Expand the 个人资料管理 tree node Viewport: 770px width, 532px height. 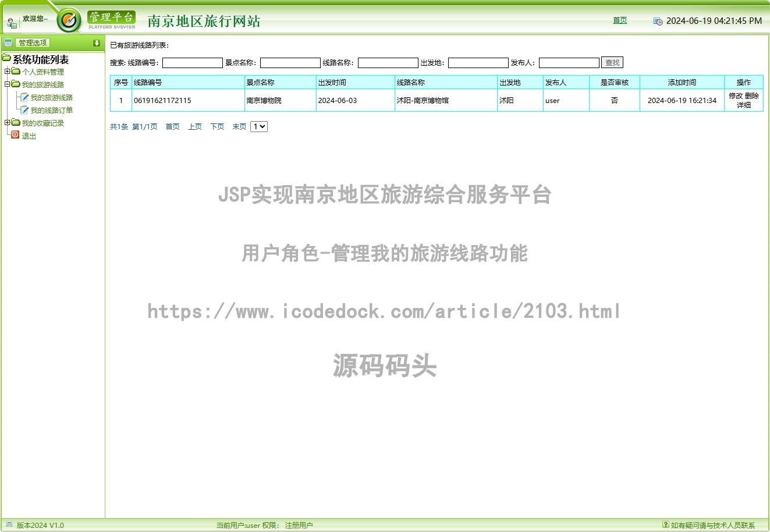tap(8, 72)
